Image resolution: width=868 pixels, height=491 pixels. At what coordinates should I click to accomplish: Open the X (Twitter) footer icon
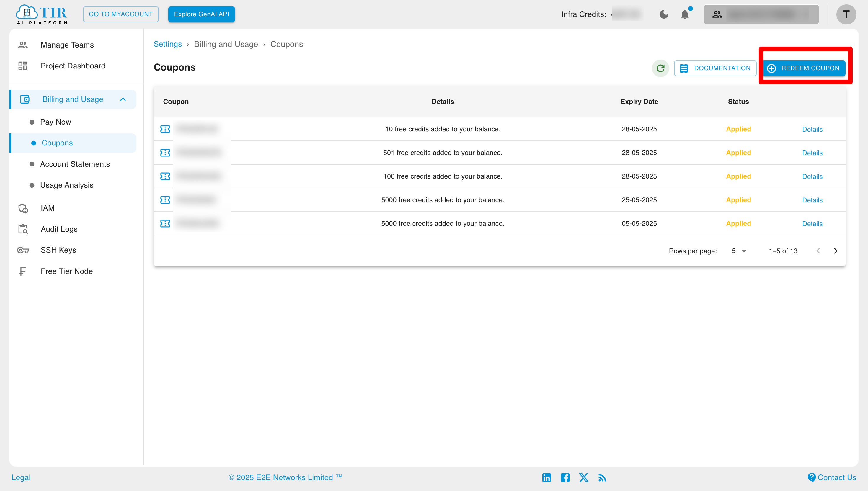[584, 477]
